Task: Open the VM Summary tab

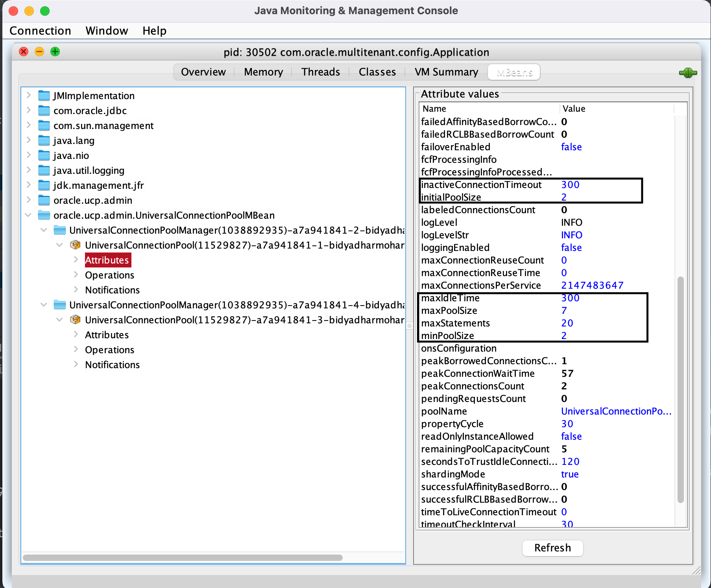Action: (446, 72)
